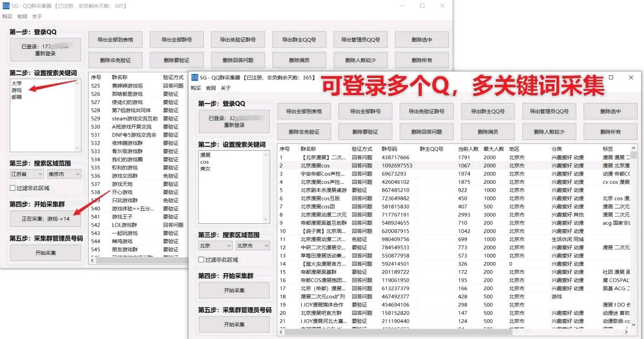This screenshot has height=339, width=644.
Task: Select row LOL游戏群 in back window
Action: click(138, 225)
